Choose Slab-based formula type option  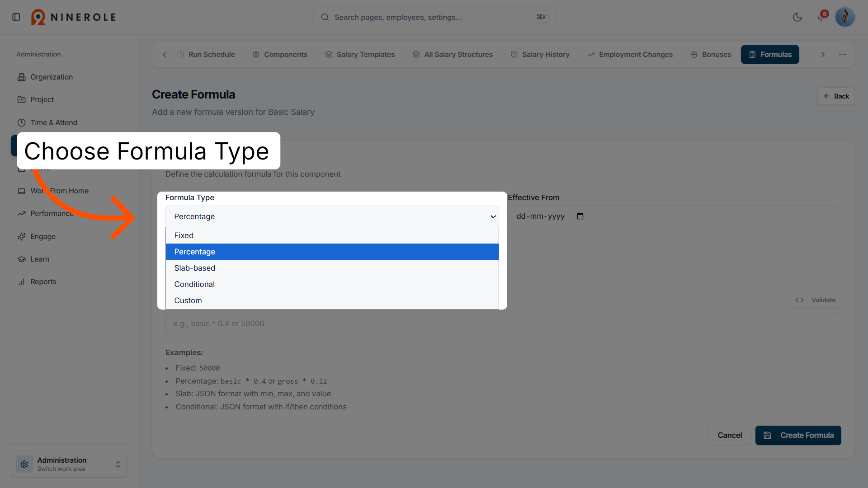332,268
